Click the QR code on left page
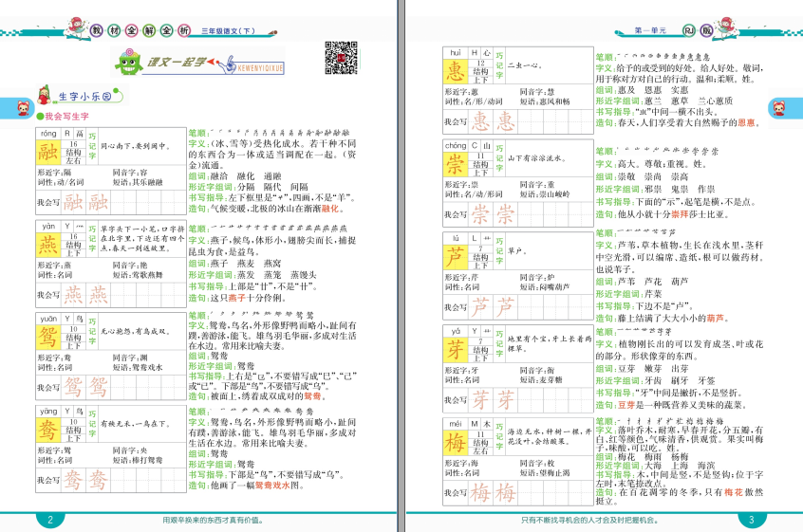803x532 pixels. [x=341, y=58]
